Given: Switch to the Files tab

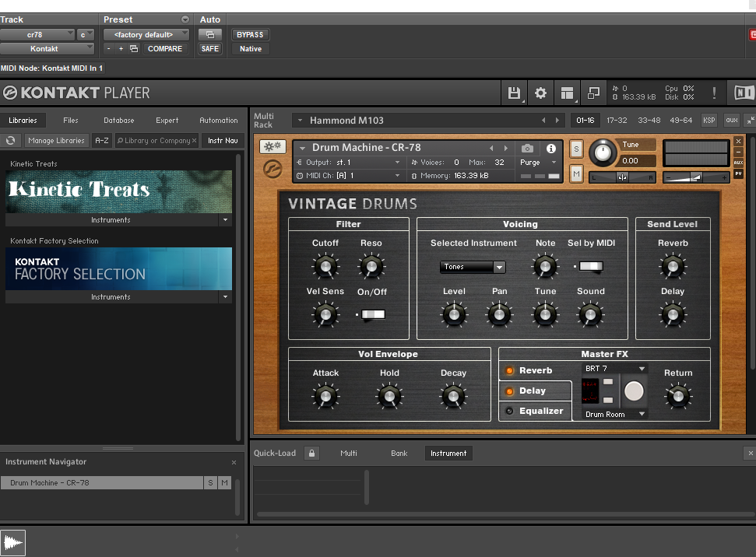Looking at the screenshot, I should [x=70, y=121].
